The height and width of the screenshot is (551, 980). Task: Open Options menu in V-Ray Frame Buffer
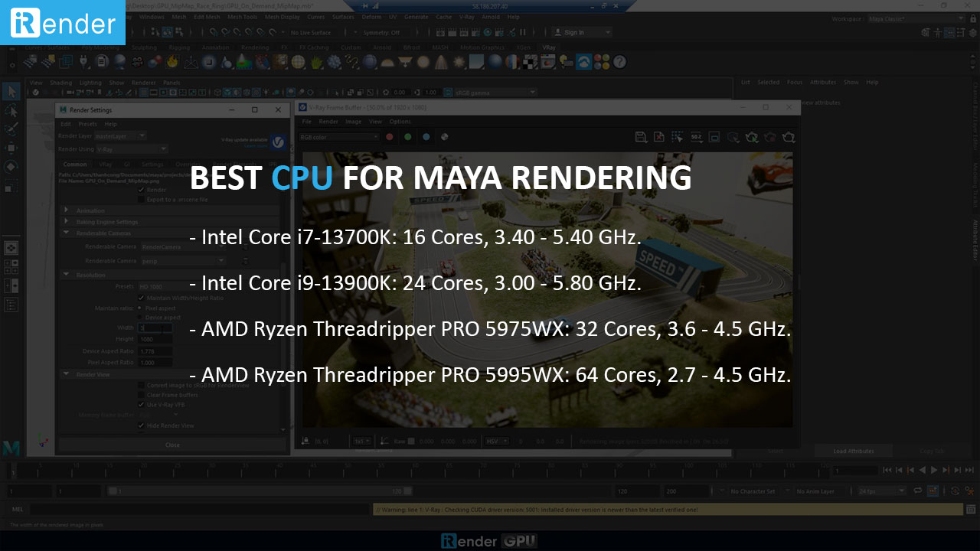click(400, 121)
